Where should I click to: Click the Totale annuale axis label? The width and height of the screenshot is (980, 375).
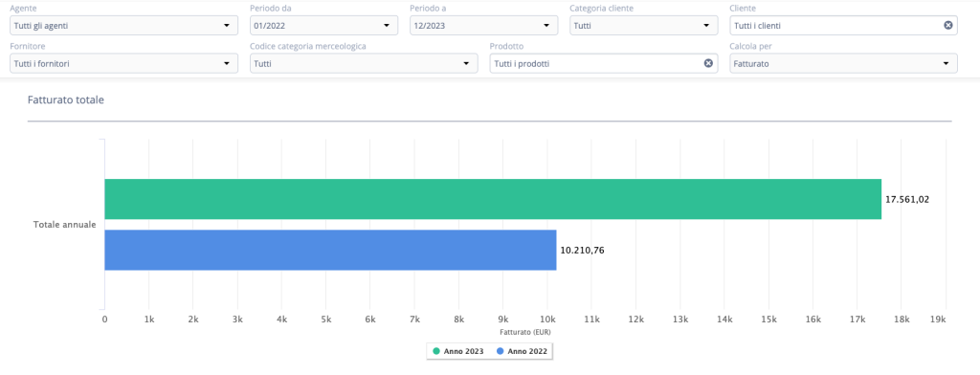(64, 225)
